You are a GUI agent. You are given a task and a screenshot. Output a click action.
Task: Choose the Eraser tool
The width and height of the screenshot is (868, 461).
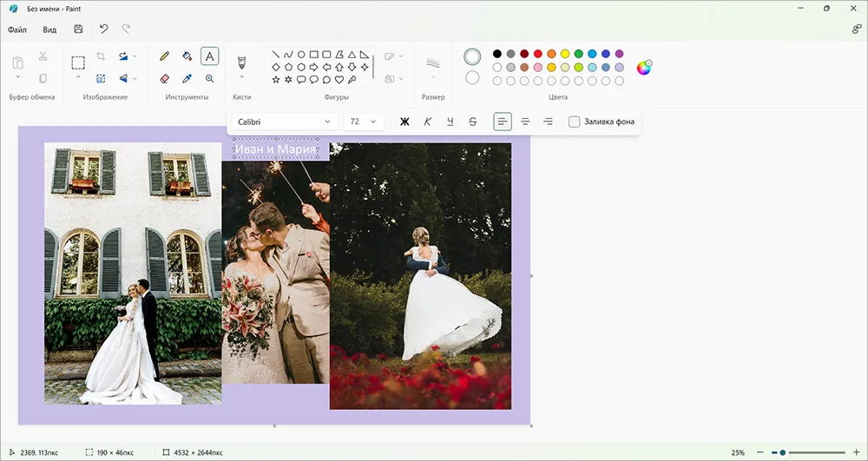click(164, 79)
